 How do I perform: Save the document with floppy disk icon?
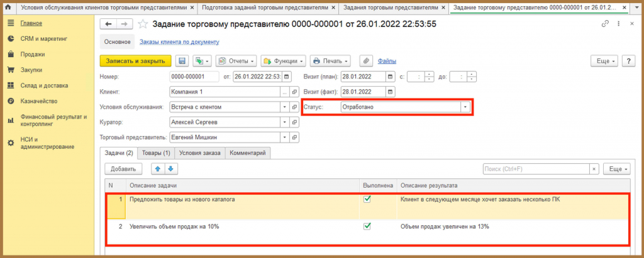click(x=182, y=61)
